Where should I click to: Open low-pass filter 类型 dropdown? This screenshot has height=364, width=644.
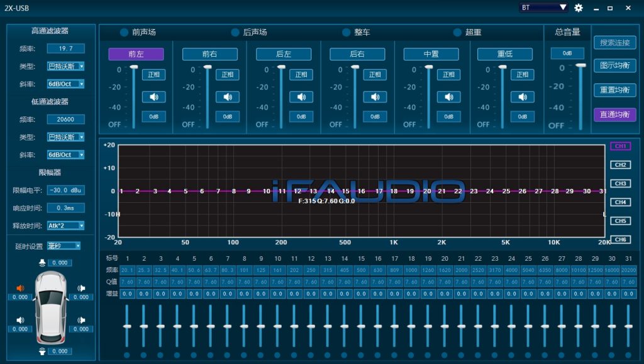point(65,137)
